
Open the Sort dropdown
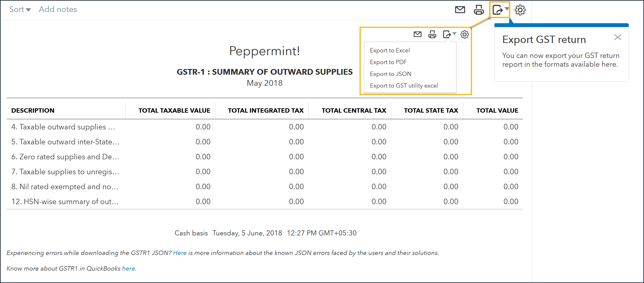tap(20, 9)
